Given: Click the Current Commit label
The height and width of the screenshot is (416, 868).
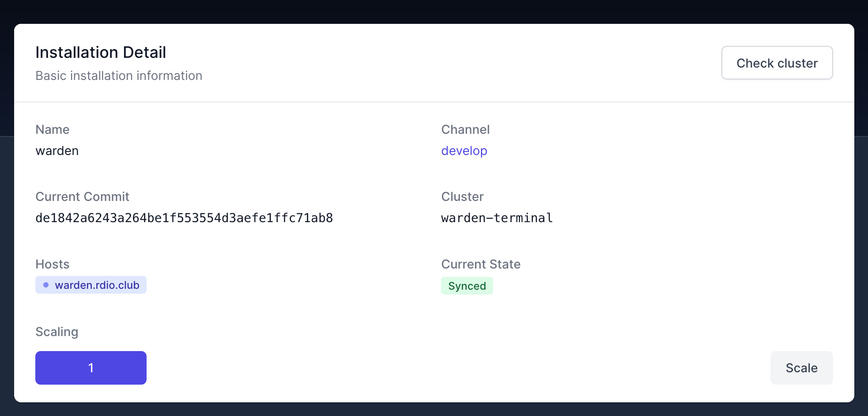Looking at the screenshot, I should click(82, 197).
